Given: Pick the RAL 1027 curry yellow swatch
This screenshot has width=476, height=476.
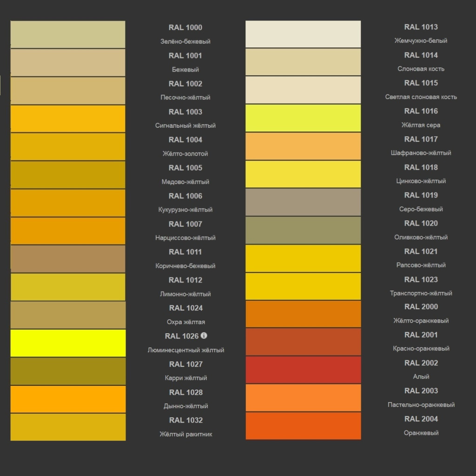Looking at the screenshot, I should 68,371.
